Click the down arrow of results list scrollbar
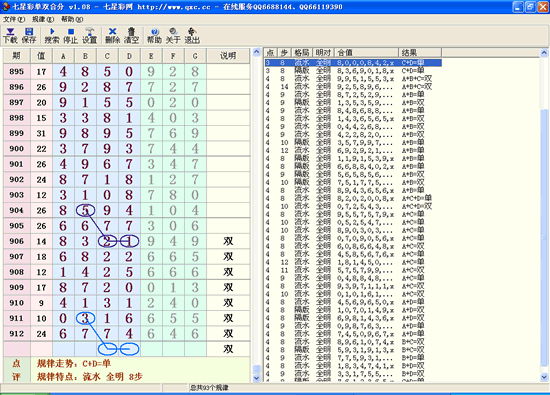Viewport: 550px width, 395px height. 544,377
